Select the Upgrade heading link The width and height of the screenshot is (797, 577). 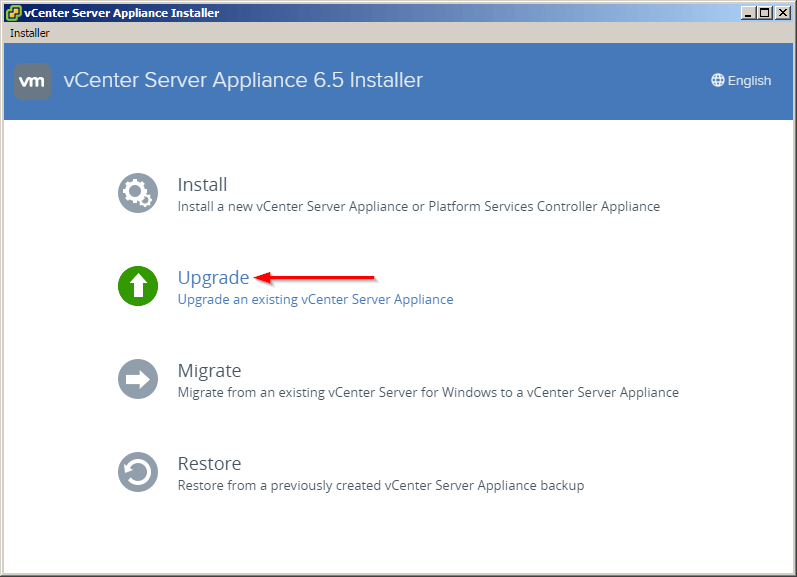tap(213, 278)
